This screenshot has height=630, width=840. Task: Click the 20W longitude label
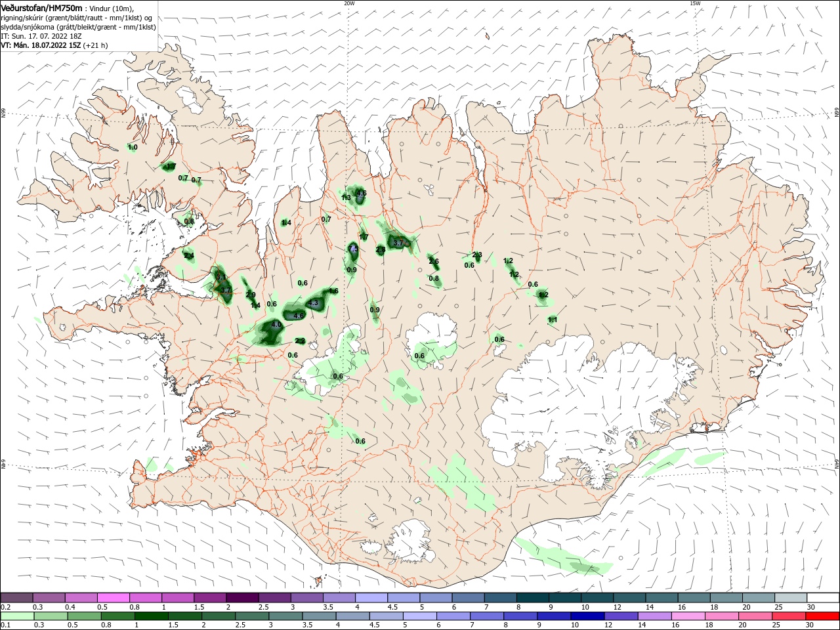[349, 3]
